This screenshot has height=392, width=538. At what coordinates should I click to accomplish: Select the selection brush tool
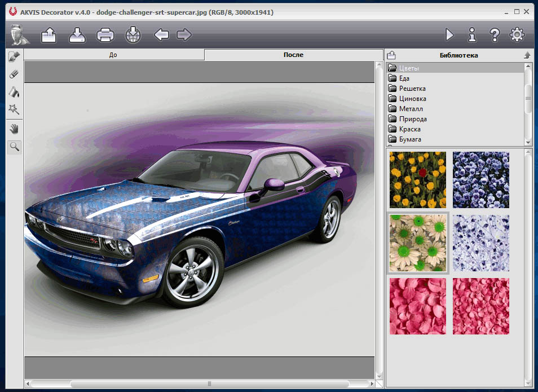tap(14, 56)
